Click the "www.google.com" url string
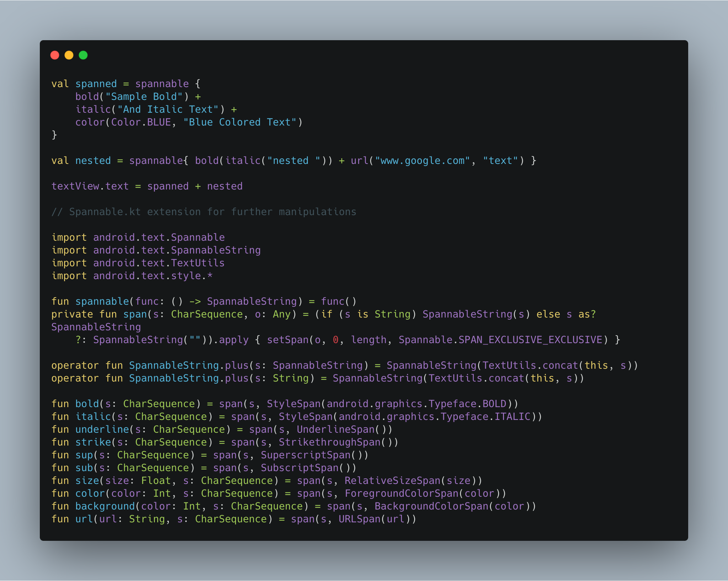 (423, 161)
